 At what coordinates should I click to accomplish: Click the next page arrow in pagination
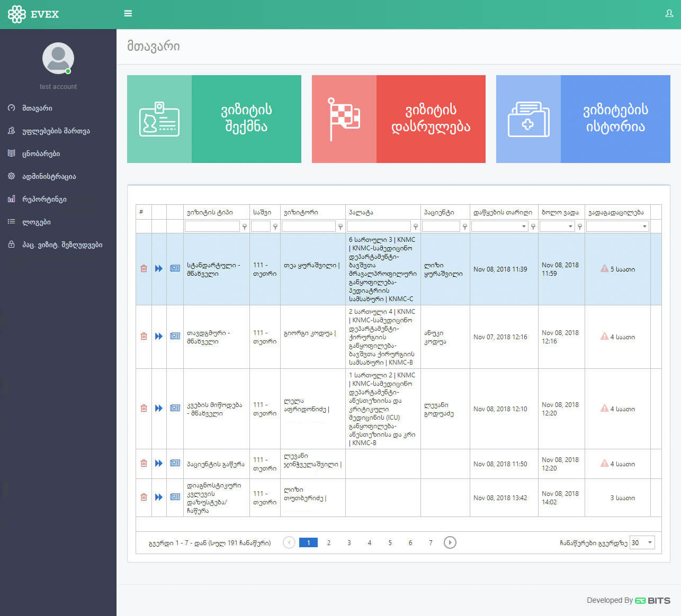point(450,542)
